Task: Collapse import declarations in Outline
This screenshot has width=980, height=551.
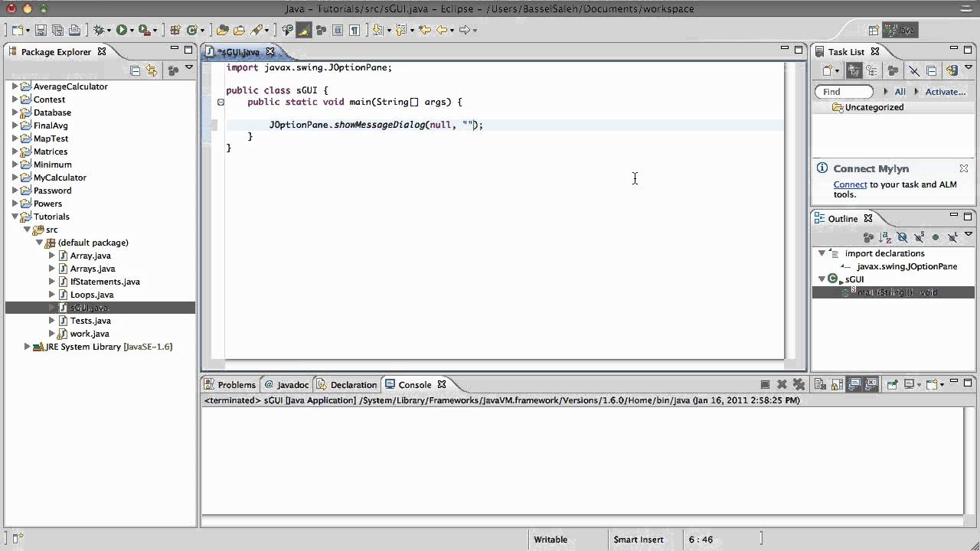Action: (x=822, y=253)
